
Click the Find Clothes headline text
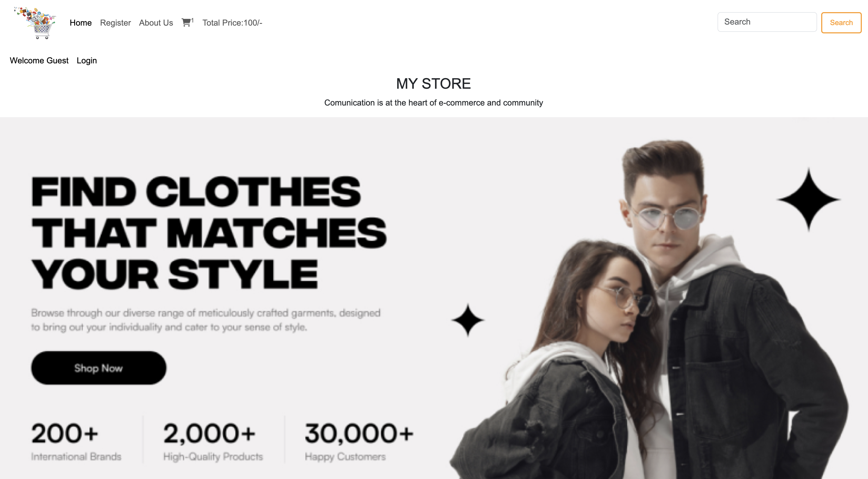[209, 233]
